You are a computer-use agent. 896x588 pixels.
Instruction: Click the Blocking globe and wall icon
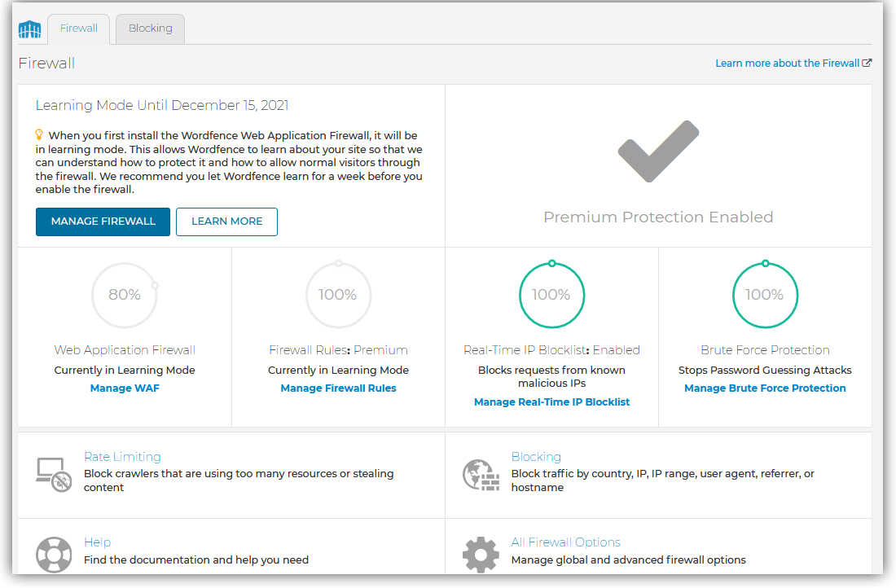[481, 475]
